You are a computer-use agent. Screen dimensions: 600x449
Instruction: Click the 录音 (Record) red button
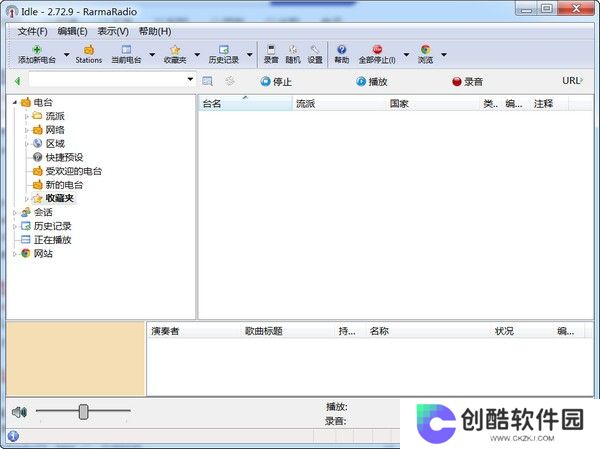click(467, 82)
